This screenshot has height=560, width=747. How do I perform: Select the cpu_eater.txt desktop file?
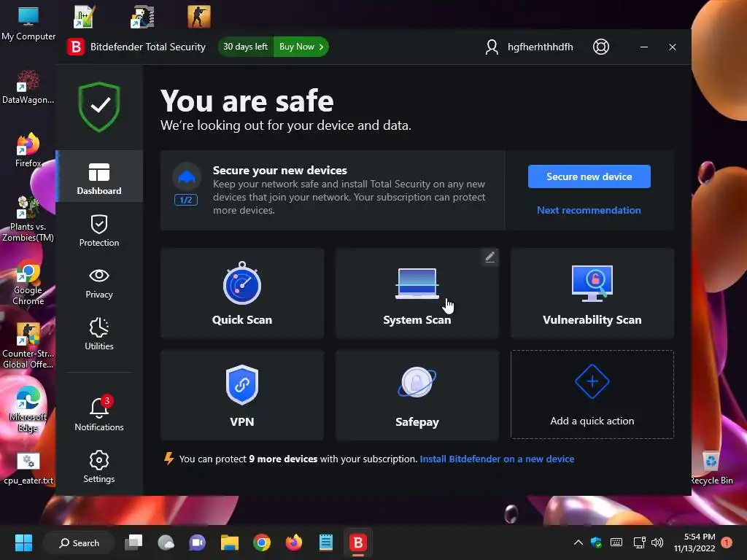click(28, 469)
